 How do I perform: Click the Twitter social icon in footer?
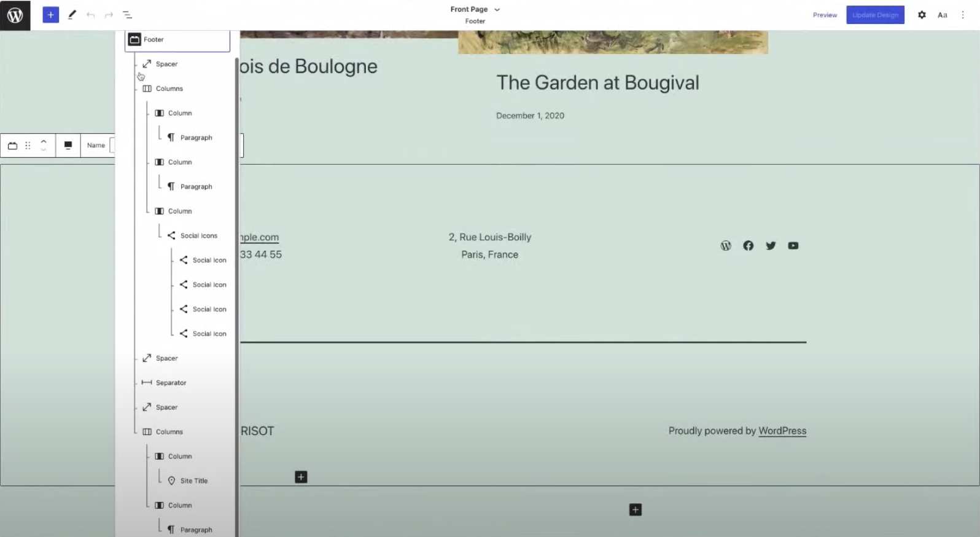click(x=771, y=246)
